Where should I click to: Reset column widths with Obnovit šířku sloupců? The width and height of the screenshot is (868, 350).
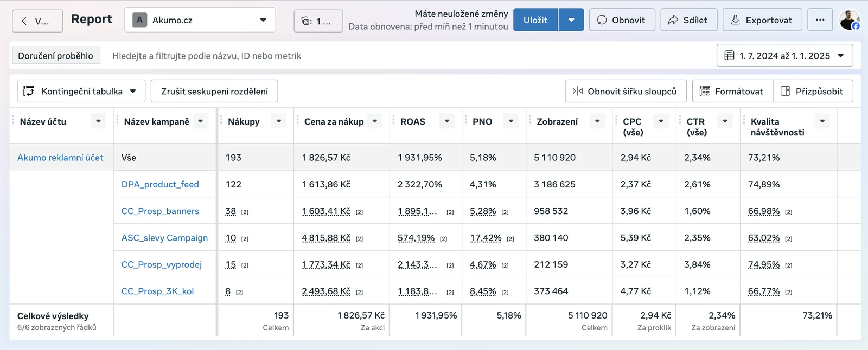[626, 91]
